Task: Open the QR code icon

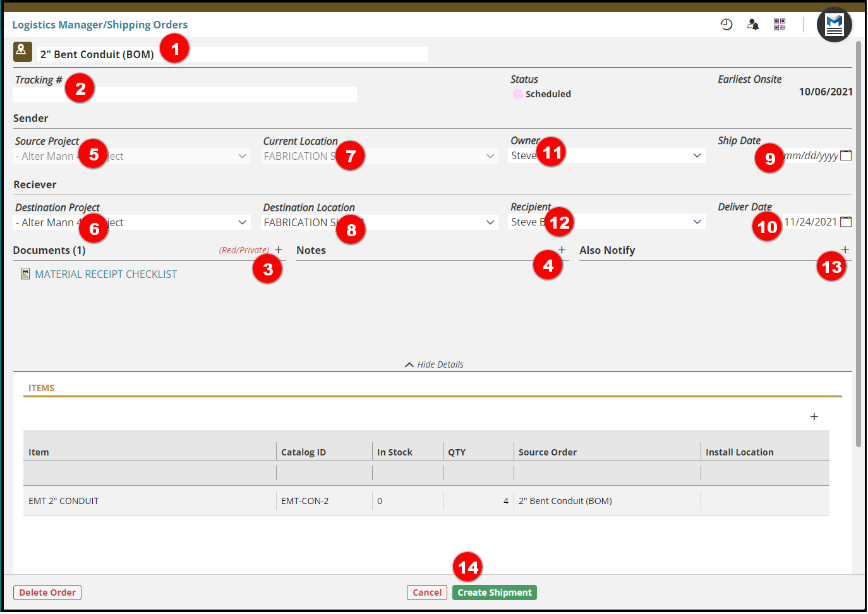Action: coord(780,25)
